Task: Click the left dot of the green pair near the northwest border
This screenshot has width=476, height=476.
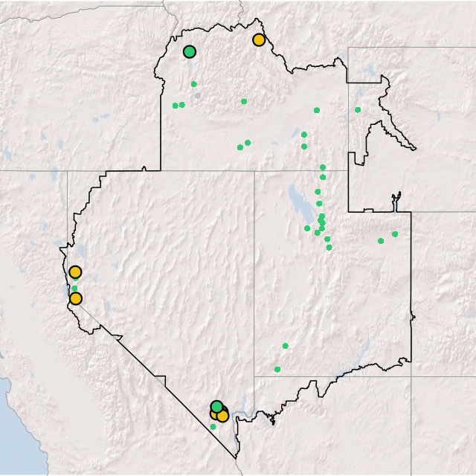Action: (176, 106)
